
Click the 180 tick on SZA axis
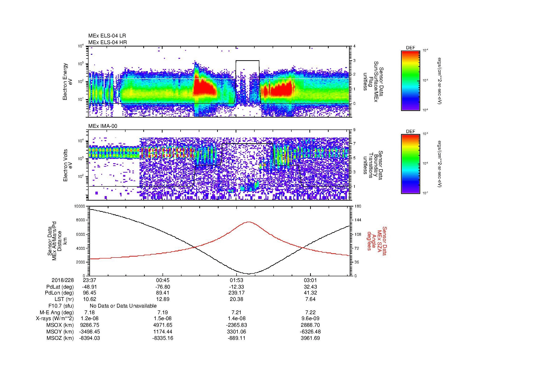point(358,206)
